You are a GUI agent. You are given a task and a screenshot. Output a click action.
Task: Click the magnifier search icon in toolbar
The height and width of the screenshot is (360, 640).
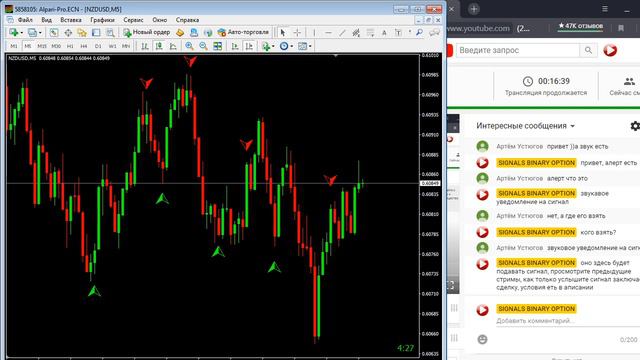point(419,32)
